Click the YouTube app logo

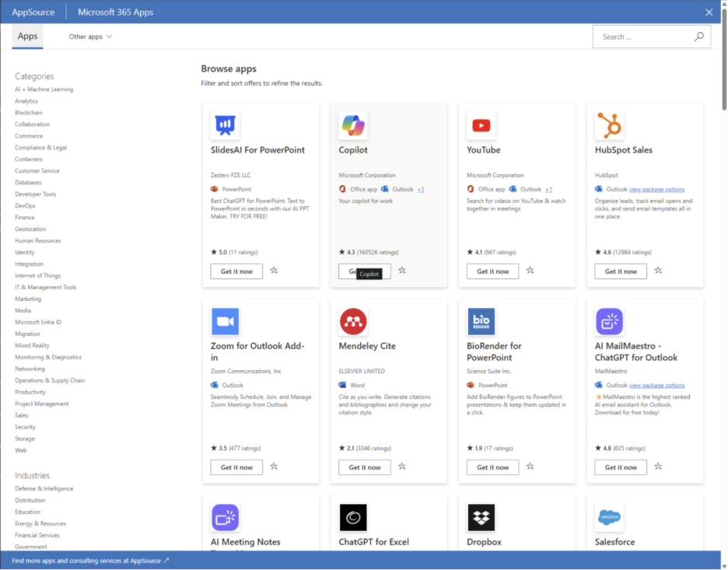pos(481,125)
